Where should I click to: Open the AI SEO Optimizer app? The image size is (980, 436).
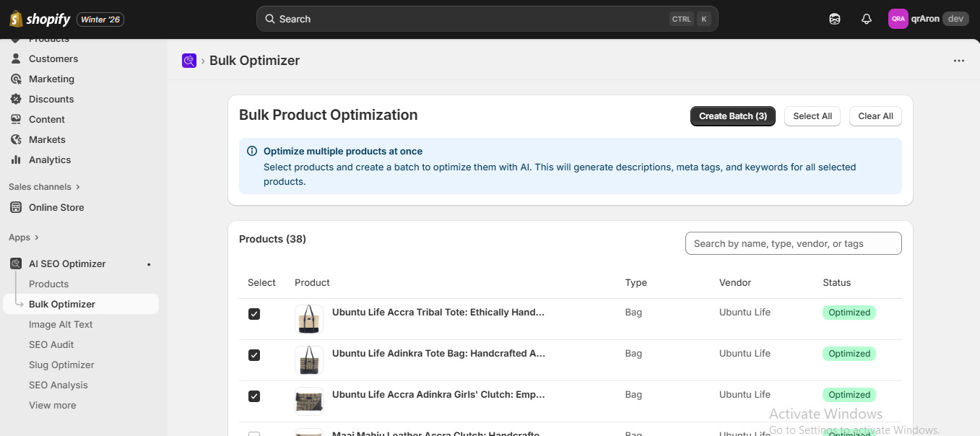coord(67,263)
